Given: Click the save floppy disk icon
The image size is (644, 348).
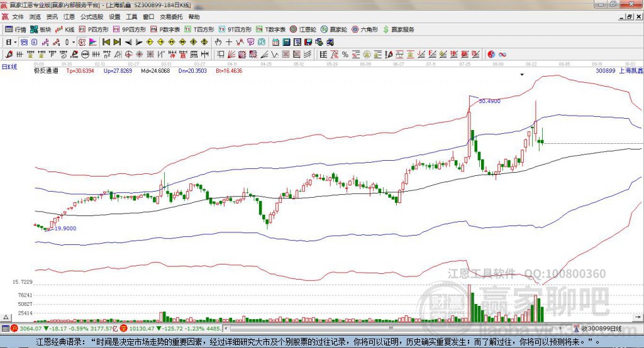Looking at the screenshot, I should point(308,42).
